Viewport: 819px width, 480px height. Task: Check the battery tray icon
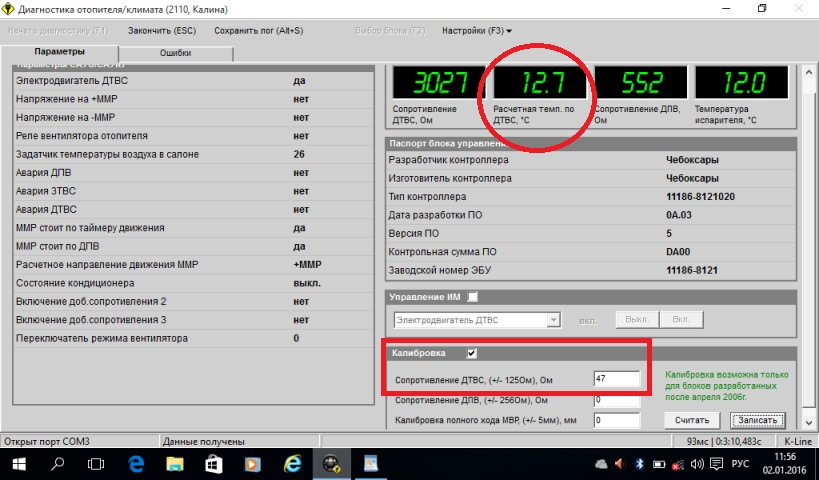659,464
